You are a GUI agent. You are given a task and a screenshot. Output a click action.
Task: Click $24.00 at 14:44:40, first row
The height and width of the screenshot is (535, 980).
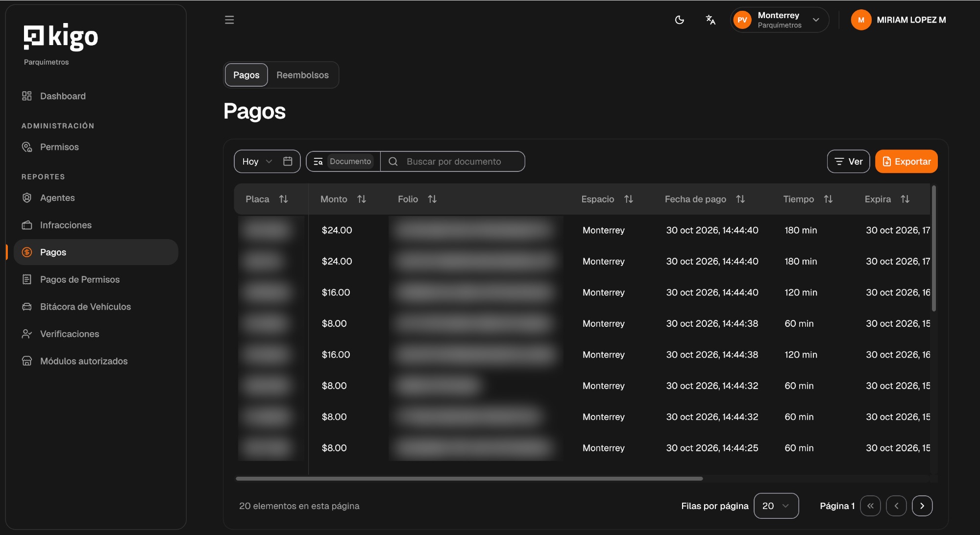337,230
